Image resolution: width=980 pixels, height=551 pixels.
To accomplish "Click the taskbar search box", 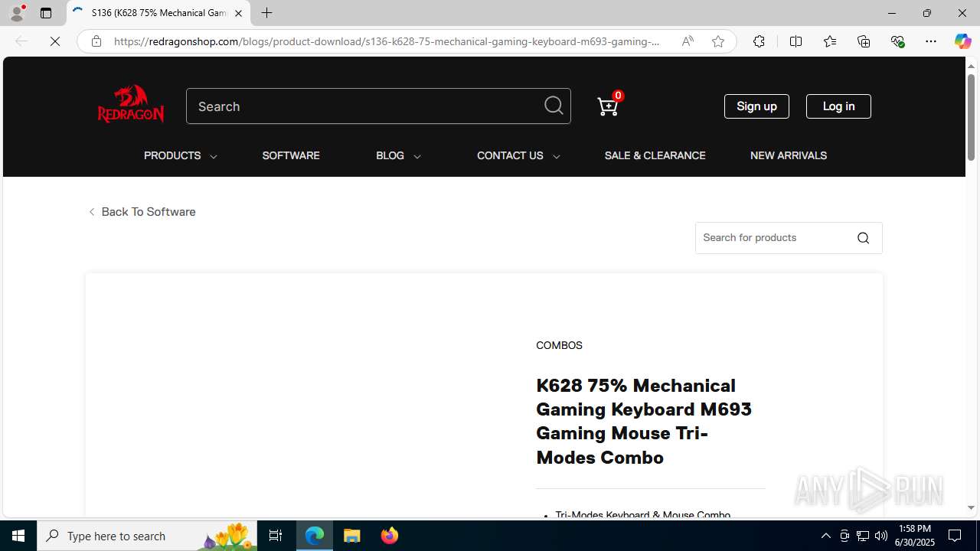I will [147, 536].
